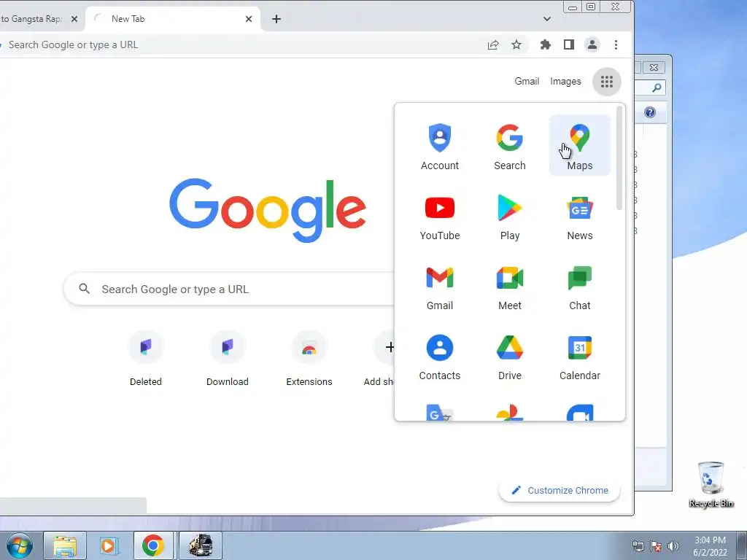Open Windows Media Player taskbar icon
The height and width of the screenshot is (560, 747).
[109, 545]
